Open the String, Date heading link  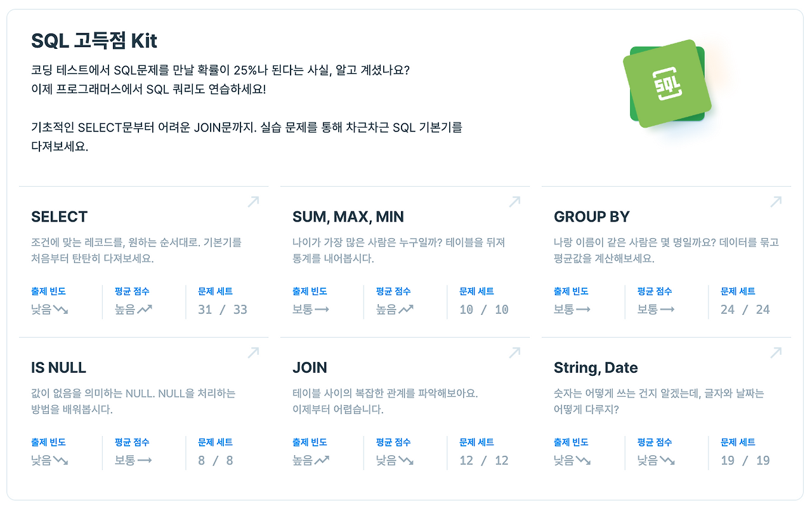[596, 368]
